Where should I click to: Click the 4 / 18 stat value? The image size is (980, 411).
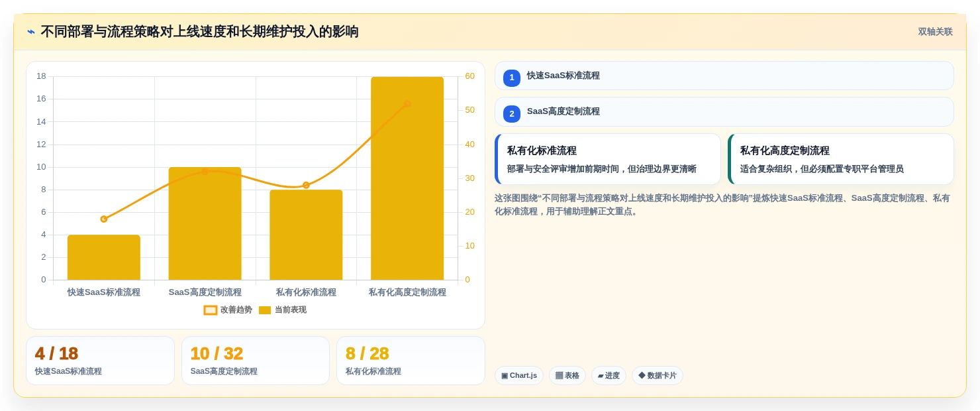tap(57, 354)
